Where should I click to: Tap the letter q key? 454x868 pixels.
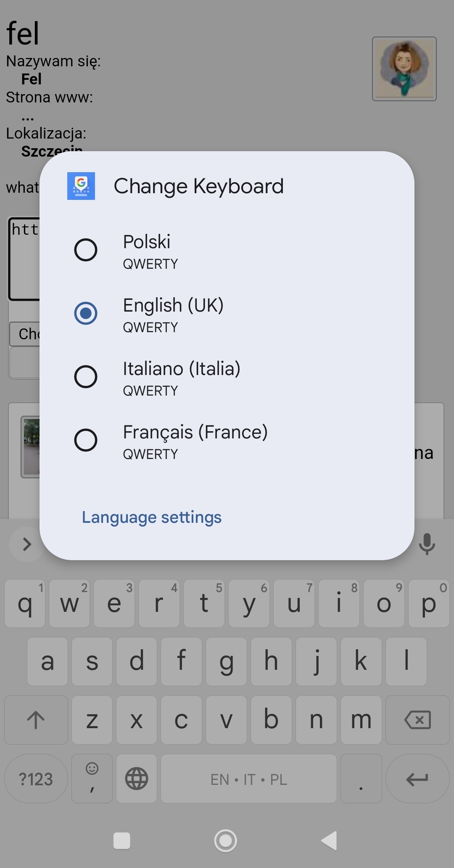click(25, 603)
